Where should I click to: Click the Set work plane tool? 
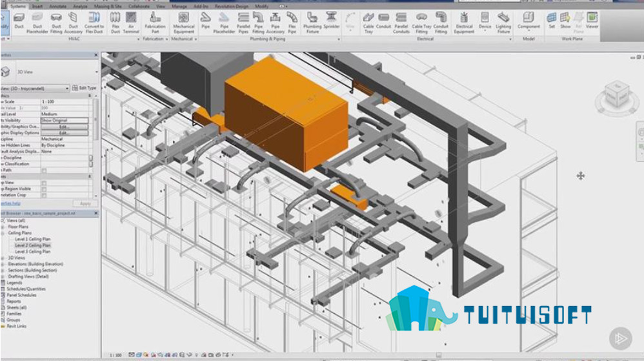(552, 21)
